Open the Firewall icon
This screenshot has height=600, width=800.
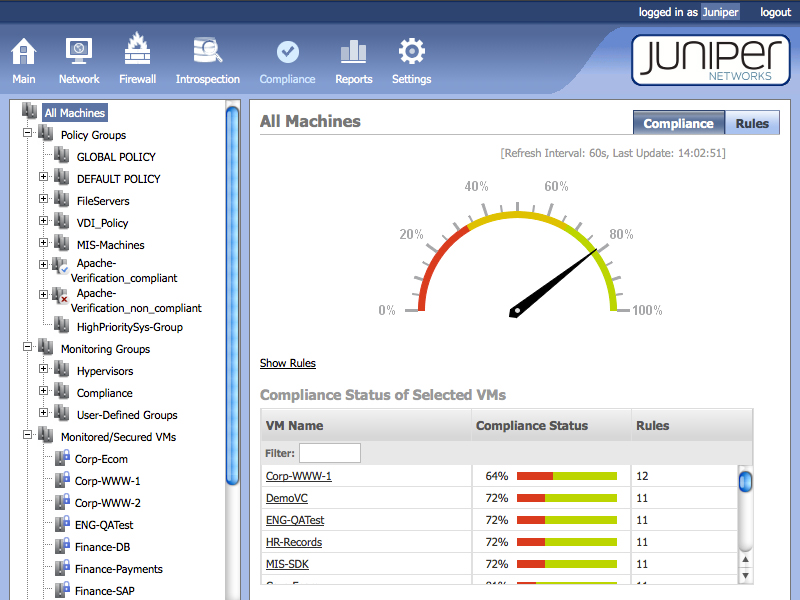(137, 48)
